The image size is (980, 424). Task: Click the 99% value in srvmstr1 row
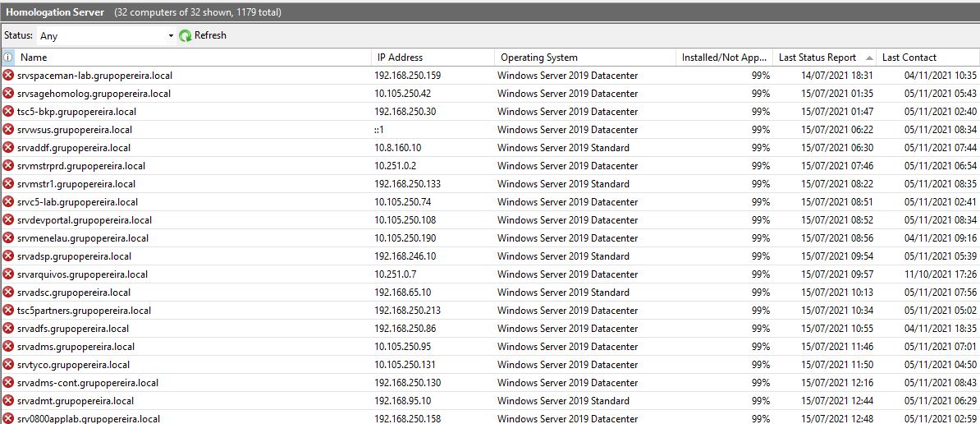761,185
